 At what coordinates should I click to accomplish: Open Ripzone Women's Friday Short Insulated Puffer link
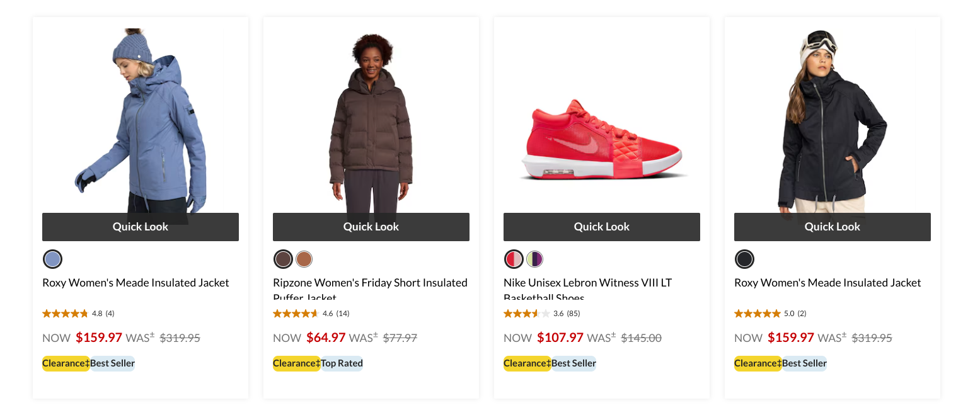pyautogui.click(x=370, y=283)
